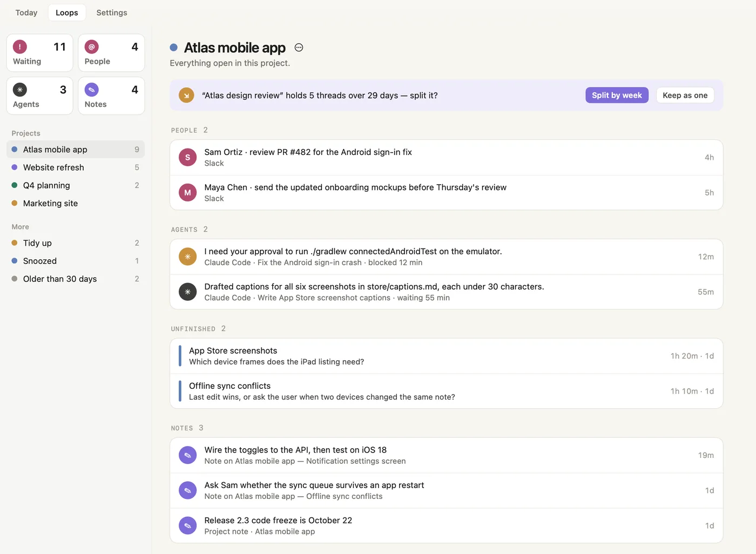This screenshot has height=554, width=756.
Task: Click the PEOPLE section header
Action: 189,130
